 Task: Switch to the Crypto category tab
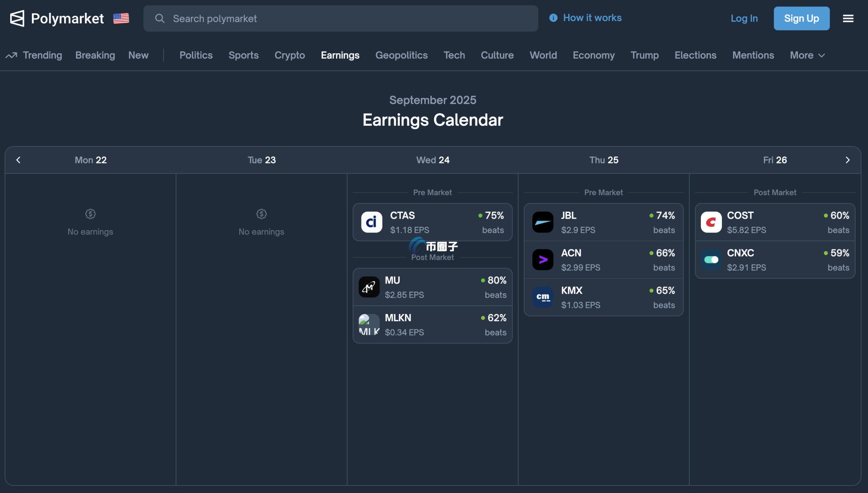[x=290, y=55]
